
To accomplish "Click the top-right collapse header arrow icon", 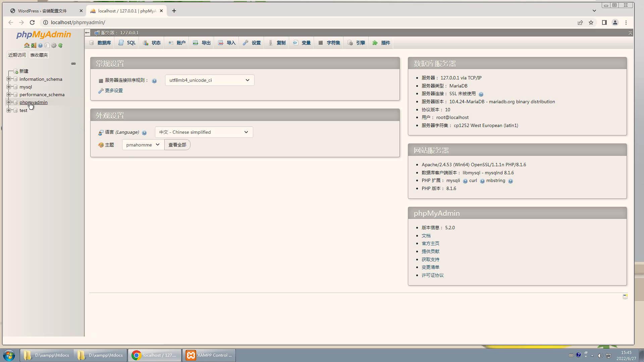I will (630, 33).
